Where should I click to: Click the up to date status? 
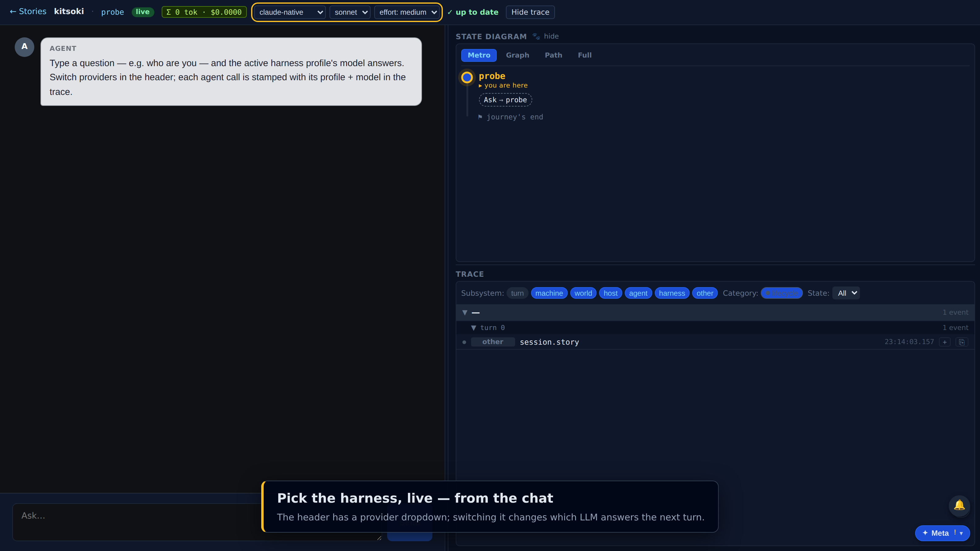pyautogui.click(x=473, y=12)
